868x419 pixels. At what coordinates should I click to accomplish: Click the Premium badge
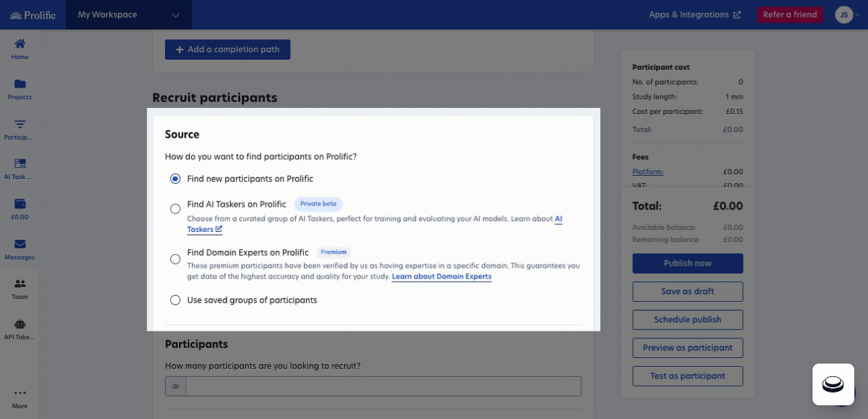point(334,252)
